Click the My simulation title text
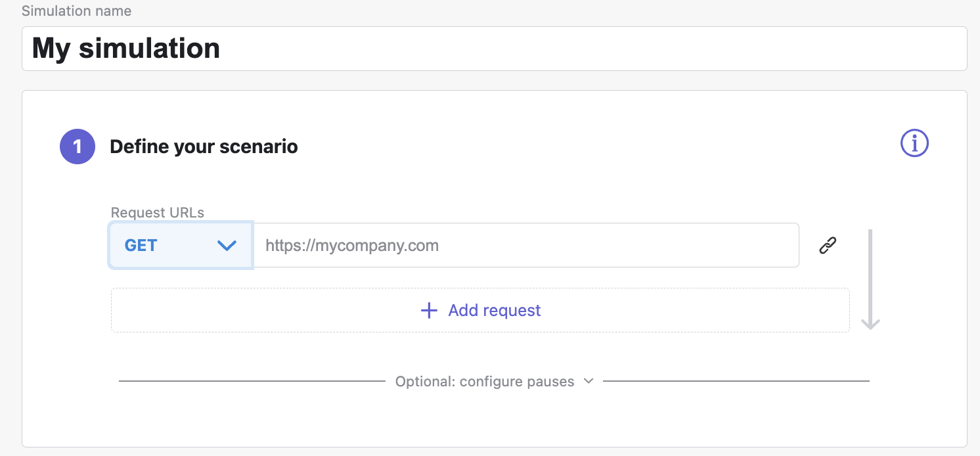Viewport: 980px width, 456px height. pos(126,49)
